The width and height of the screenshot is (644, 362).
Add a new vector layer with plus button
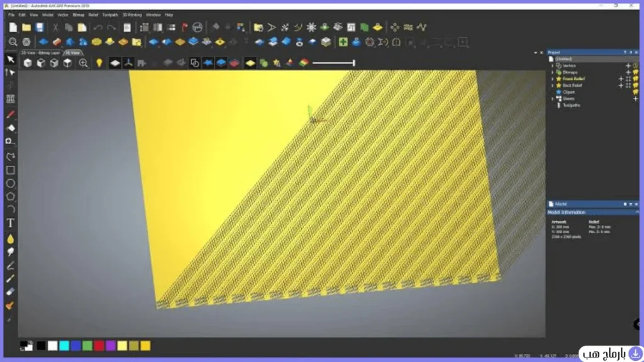coord(628,65)
